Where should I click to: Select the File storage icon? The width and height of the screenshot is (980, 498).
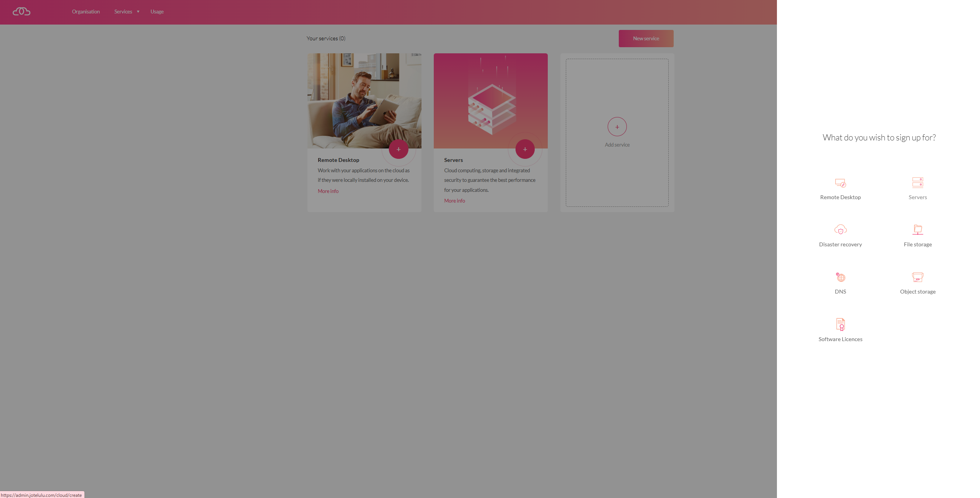[x=917, y=229]
